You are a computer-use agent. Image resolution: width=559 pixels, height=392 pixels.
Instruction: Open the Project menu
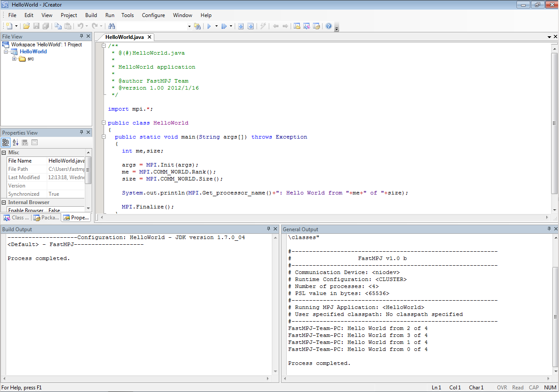(x=69, y=15)
